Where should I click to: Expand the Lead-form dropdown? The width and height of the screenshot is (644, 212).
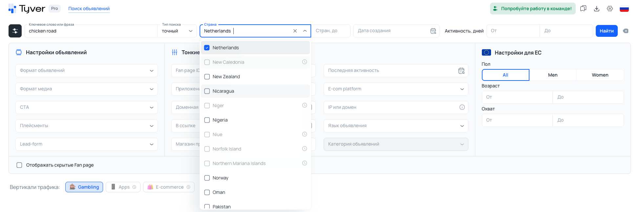point(87,144)
